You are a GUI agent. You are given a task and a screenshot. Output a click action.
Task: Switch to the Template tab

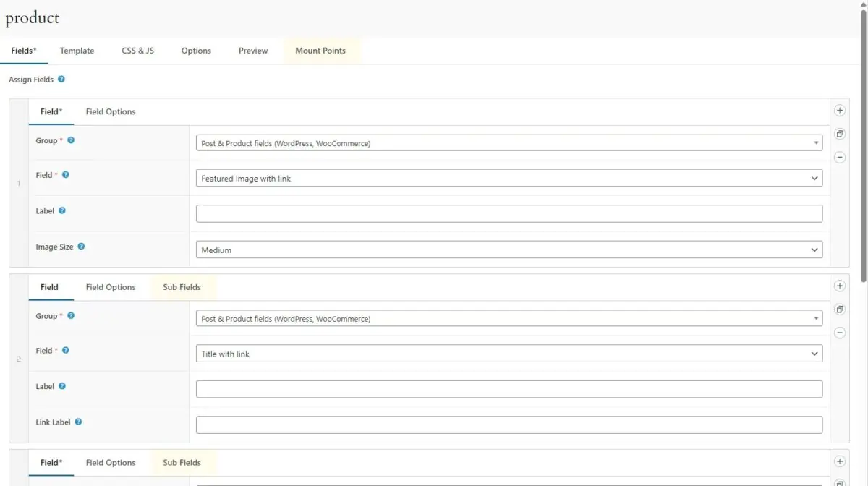click(77, 51)
